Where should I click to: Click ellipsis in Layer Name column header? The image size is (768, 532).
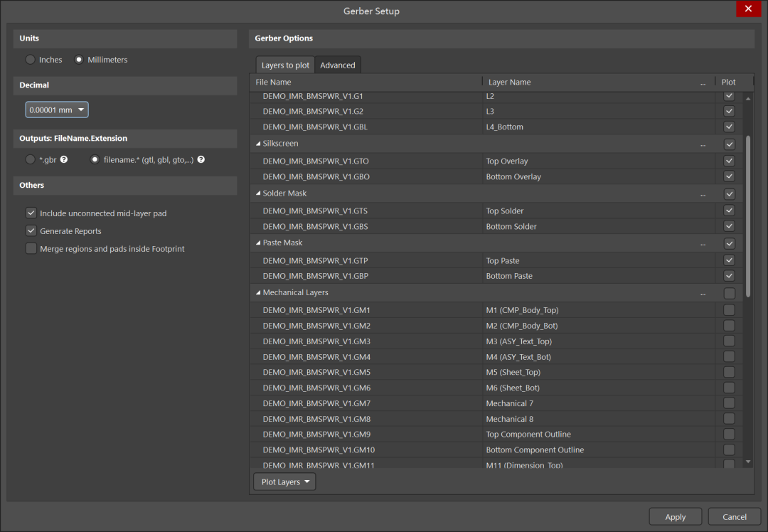click(703, 83)
